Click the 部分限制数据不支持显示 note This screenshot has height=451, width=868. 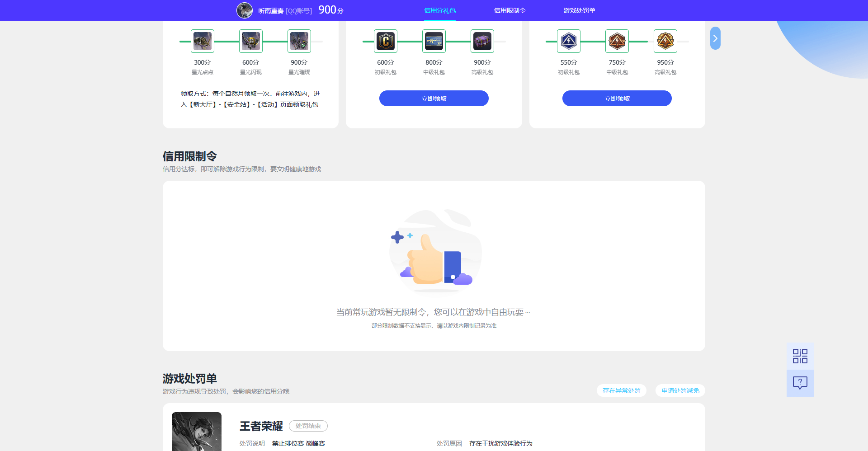434,326
